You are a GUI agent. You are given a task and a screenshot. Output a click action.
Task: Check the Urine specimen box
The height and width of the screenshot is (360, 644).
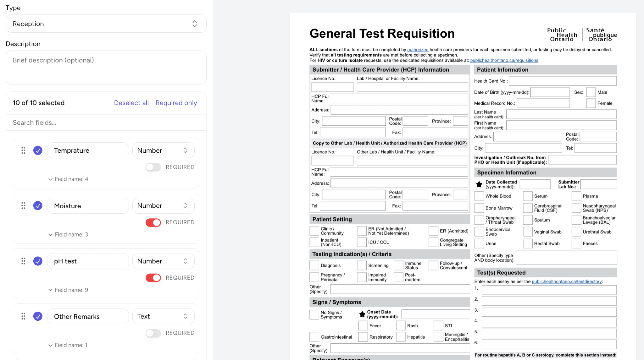479,243
